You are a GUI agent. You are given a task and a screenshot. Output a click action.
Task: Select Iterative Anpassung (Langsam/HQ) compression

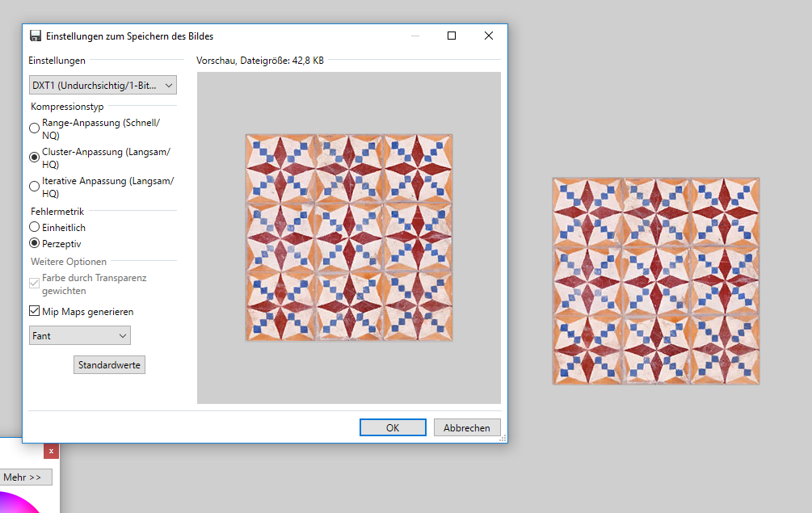(34, 186)
